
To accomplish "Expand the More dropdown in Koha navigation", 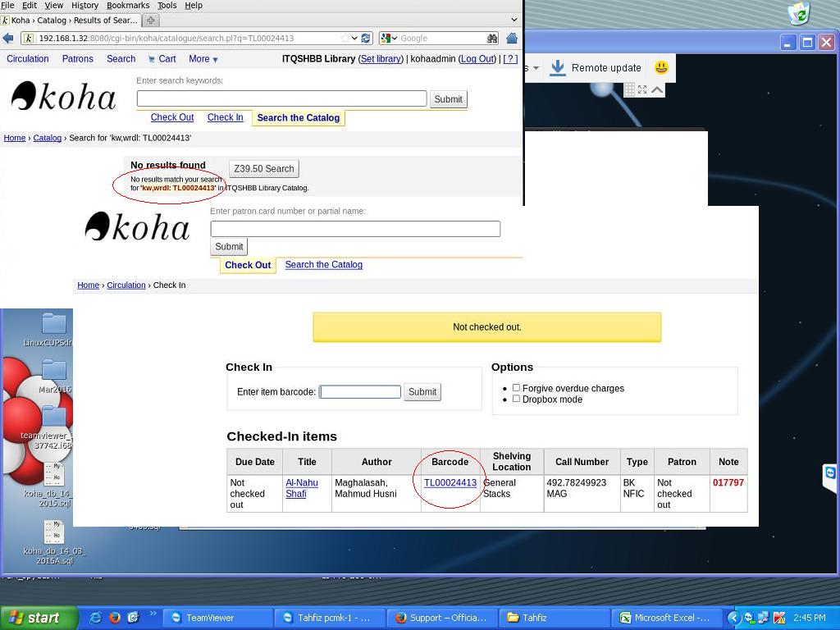I will [x=203, y=59].
